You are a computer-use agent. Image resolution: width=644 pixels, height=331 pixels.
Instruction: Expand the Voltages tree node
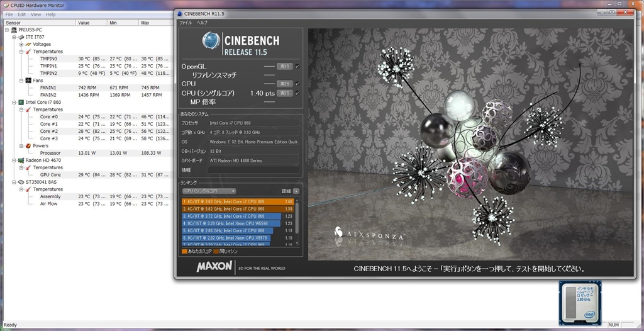click(21, 44)
